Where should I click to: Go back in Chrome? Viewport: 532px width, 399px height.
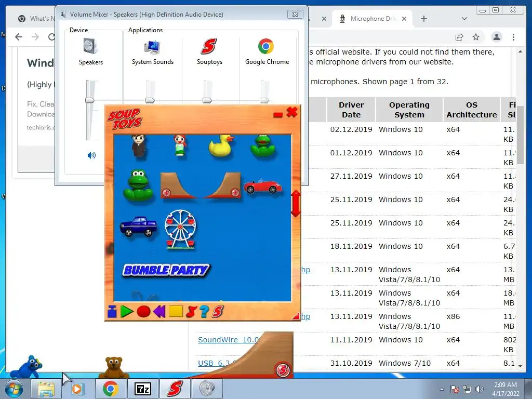(x=19, y=37)
